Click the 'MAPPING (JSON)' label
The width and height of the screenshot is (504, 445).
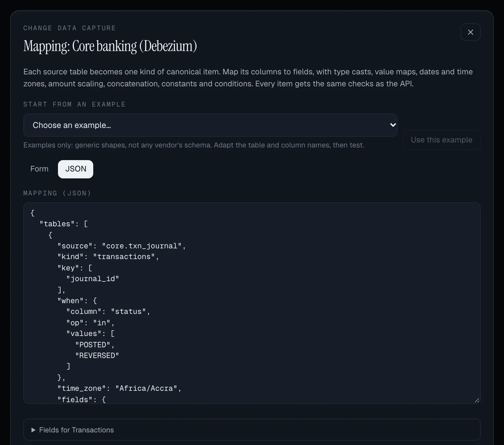pyautogui.click(x=57, y=193)
